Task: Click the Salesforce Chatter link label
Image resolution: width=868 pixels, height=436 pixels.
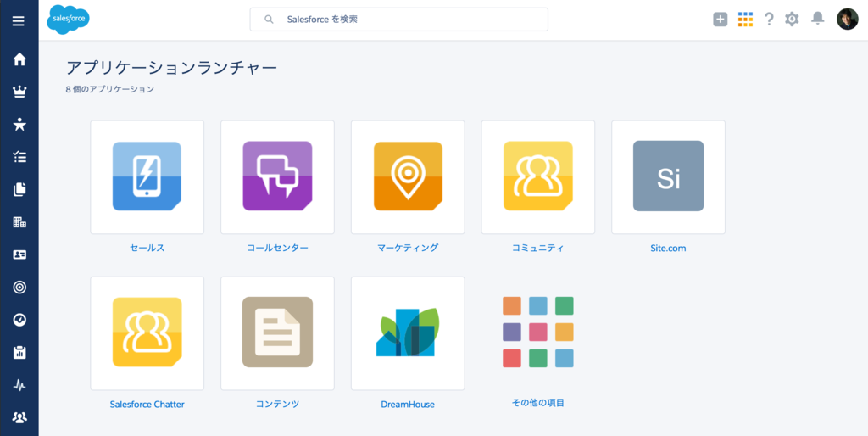Action: coord(147,405)
